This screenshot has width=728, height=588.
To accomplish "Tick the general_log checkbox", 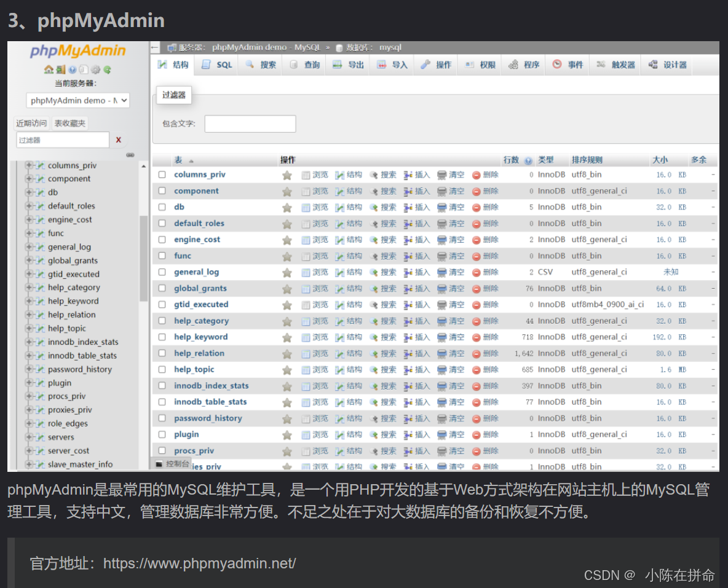I will pyautogui.click(x=162, y=272).
